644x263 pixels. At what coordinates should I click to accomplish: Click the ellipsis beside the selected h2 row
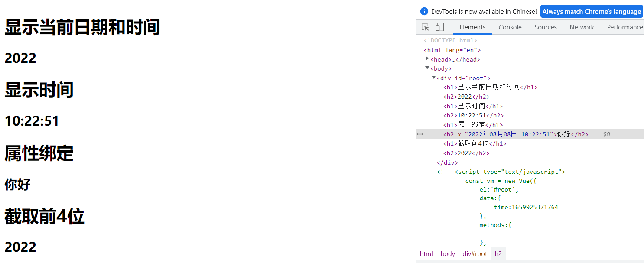pyautogui.click(x=420, y=134)
